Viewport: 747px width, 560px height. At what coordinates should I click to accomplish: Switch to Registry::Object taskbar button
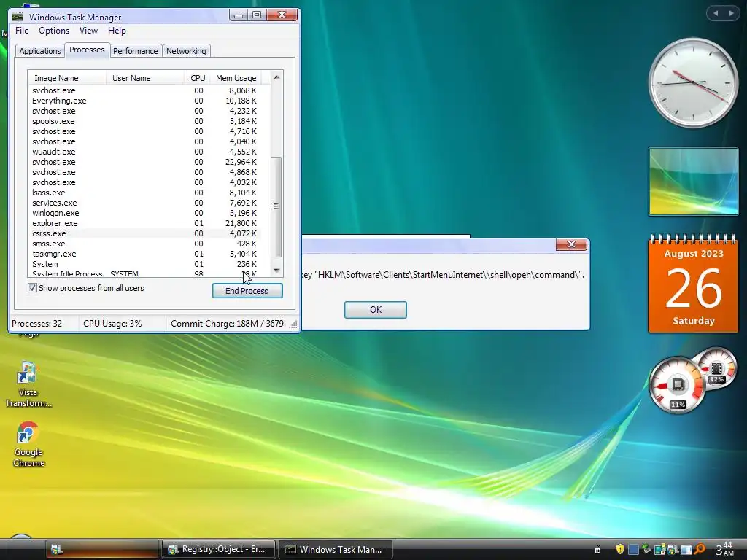pos(219,550)
